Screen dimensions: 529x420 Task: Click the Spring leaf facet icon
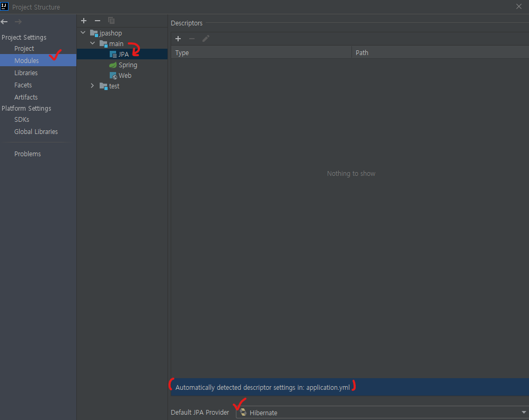pos(113,65)
